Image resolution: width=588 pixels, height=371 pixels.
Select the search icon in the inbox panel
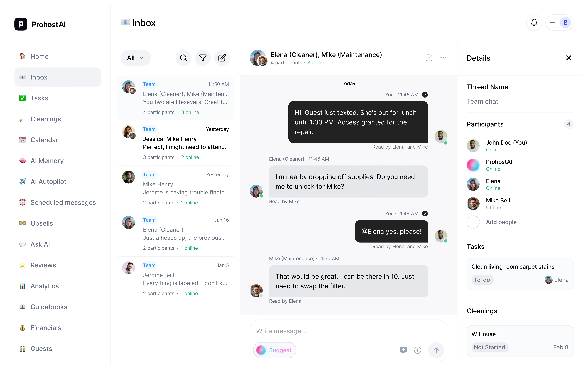click(x=183, y=58)
